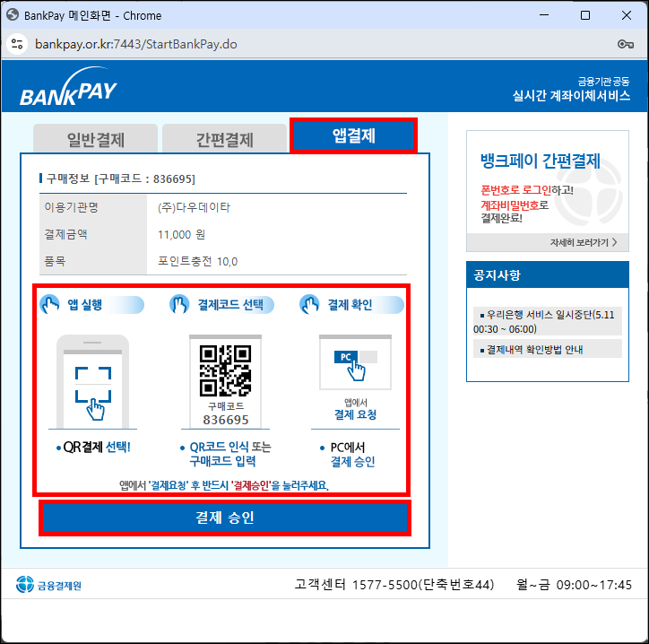Click the 공지사항 panel header

(x=547, y=275)
